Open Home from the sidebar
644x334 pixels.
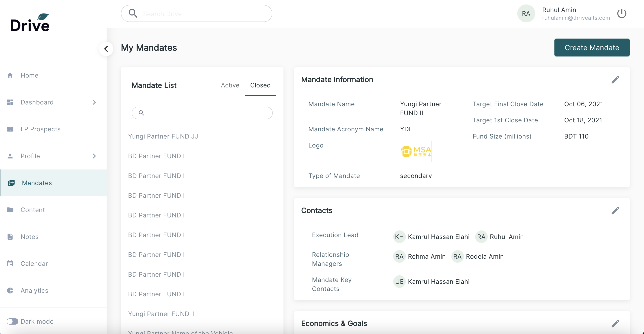tap(29, 75)
